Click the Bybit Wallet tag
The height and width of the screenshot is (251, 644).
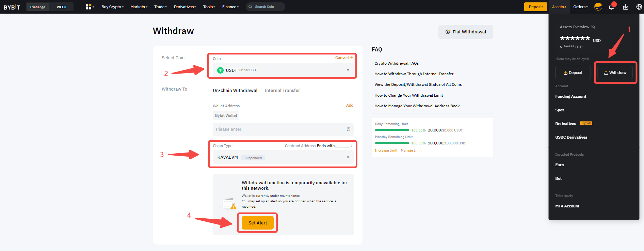click(x=226, y=115)
